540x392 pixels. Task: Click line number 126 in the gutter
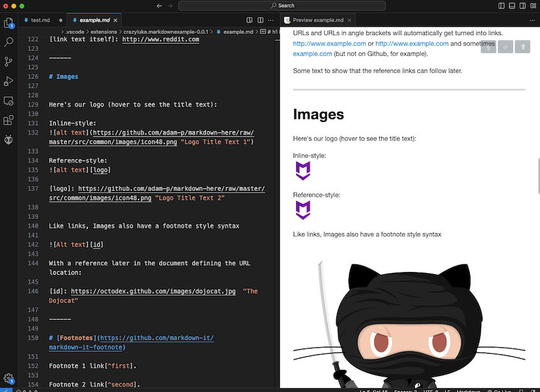pyautogui.click(x=33, y=77)
